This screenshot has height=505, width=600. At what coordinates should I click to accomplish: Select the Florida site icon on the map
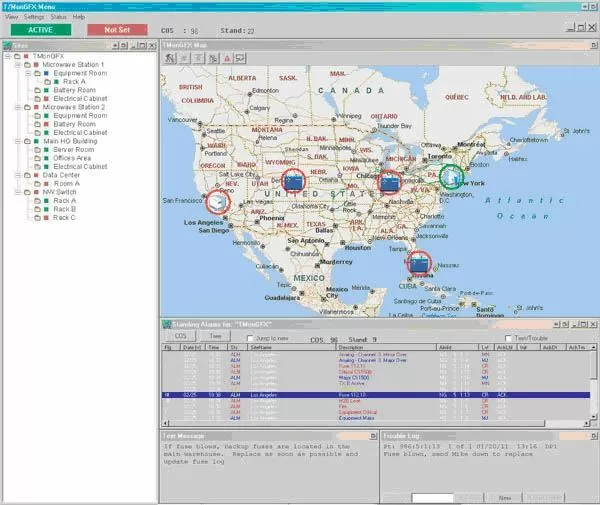click(x=417, y=264)
